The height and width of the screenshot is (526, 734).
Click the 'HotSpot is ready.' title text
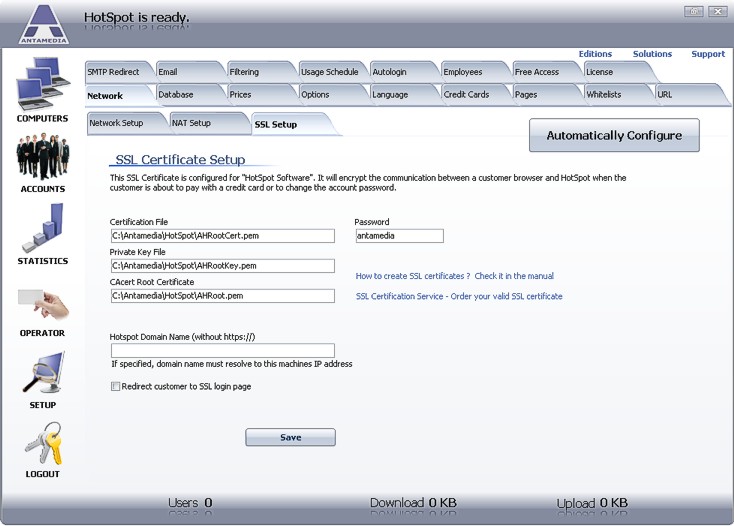pyautogui.click(x=137, y=17)
